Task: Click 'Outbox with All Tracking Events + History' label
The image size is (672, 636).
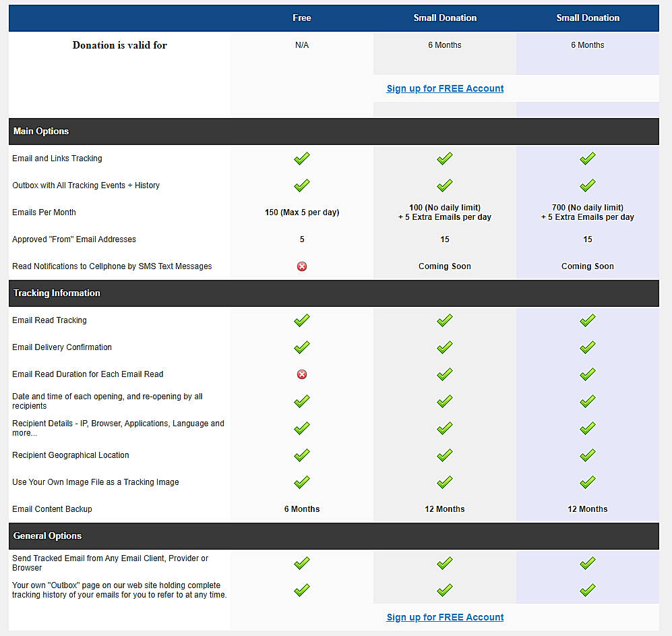Action: click(x=86, y=185)
